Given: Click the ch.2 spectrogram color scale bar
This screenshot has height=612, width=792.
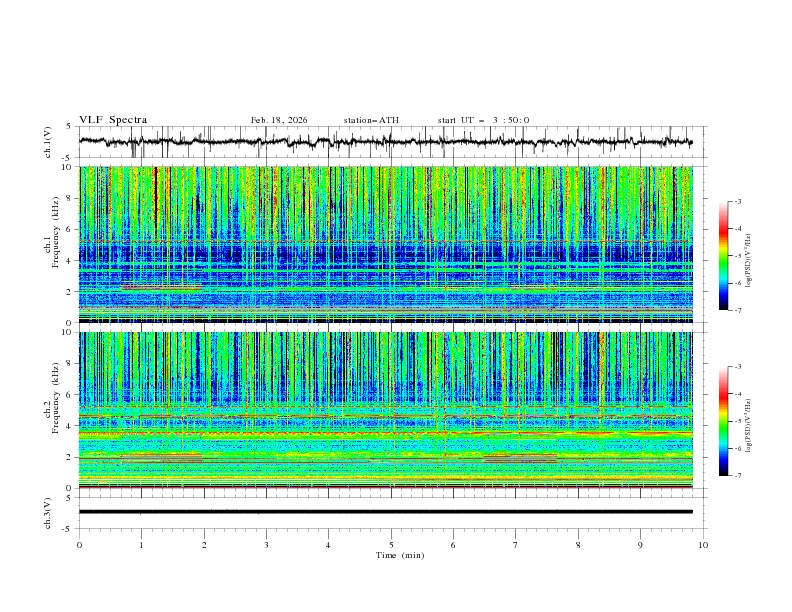Looking at the screenshot, I should (723, 421).
